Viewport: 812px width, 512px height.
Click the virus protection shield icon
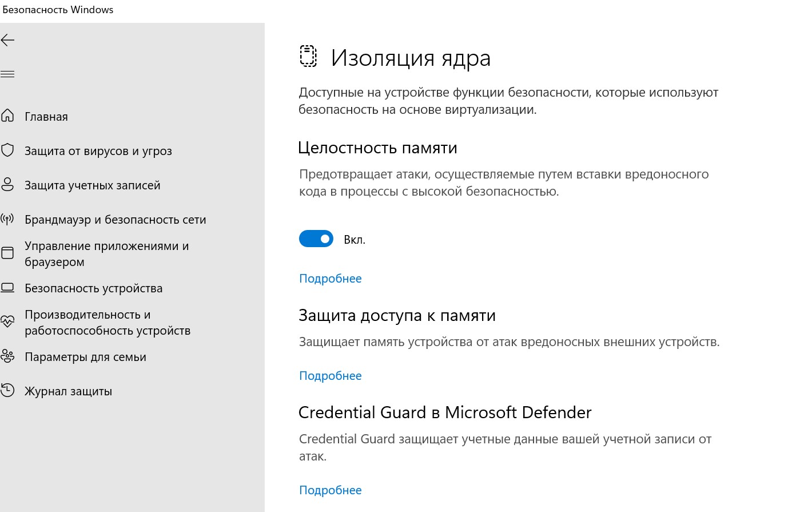[x=7, y=150]
